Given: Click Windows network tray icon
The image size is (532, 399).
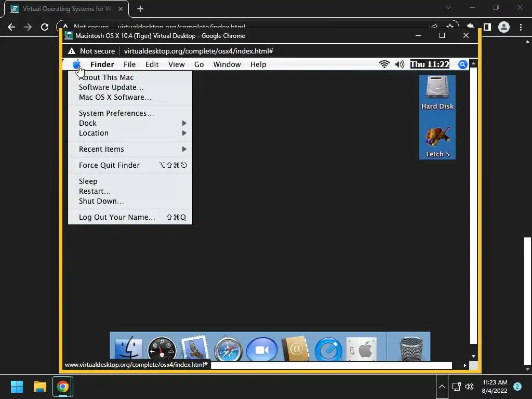Looking at the screenshot, I should click(x=456, y=387).
